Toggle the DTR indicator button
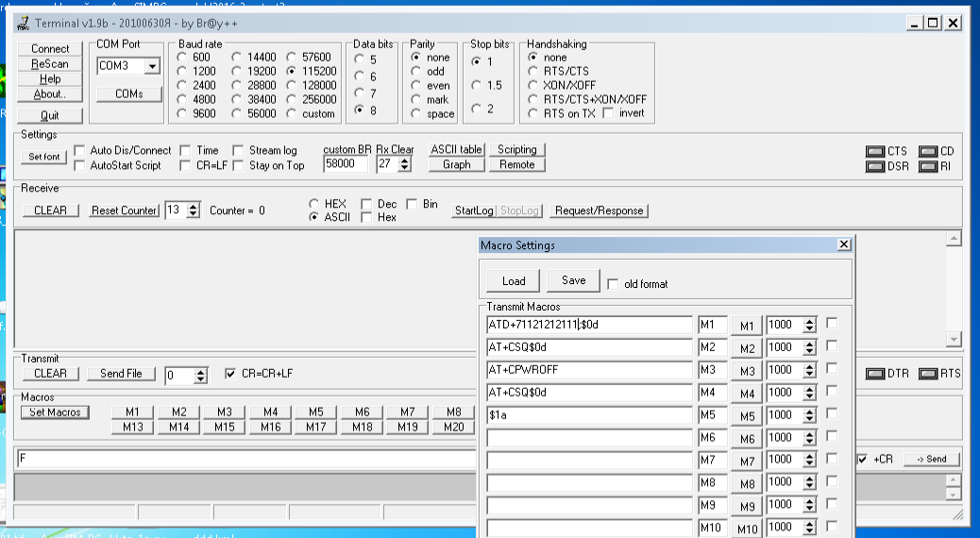The image size is (980, 538). 876,374
